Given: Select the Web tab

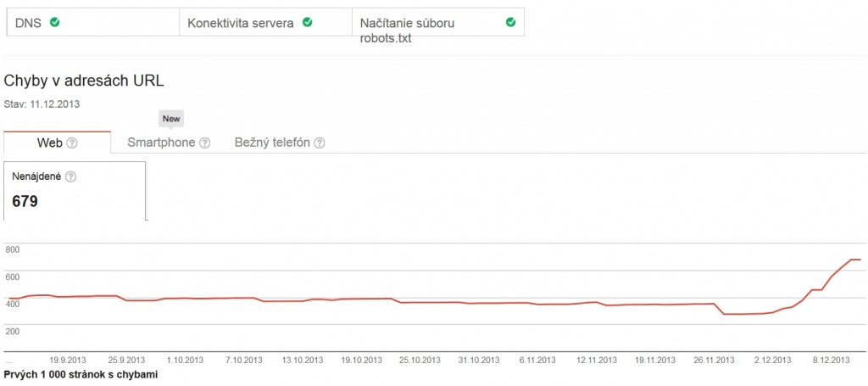Looking at the screenshot, I should pos(57,143).
